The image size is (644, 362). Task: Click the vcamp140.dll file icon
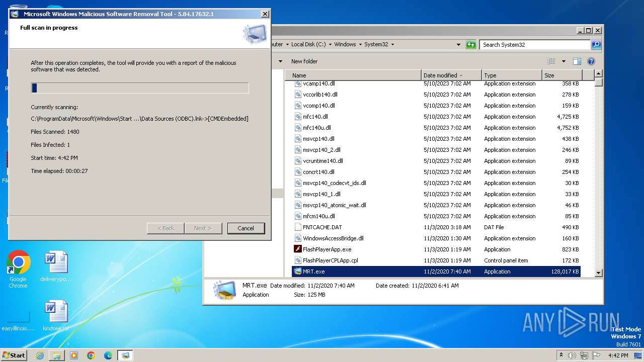[298, 83]
